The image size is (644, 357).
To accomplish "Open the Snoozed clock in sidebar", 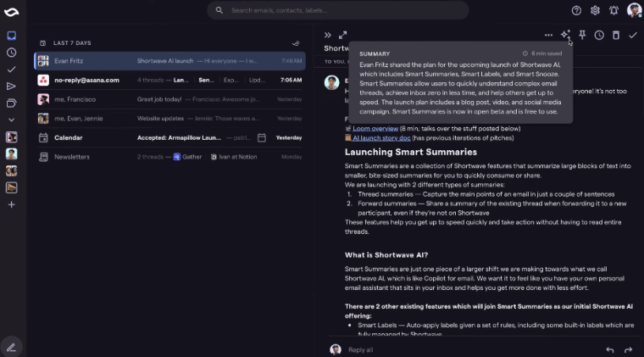I will click(12, 53).
